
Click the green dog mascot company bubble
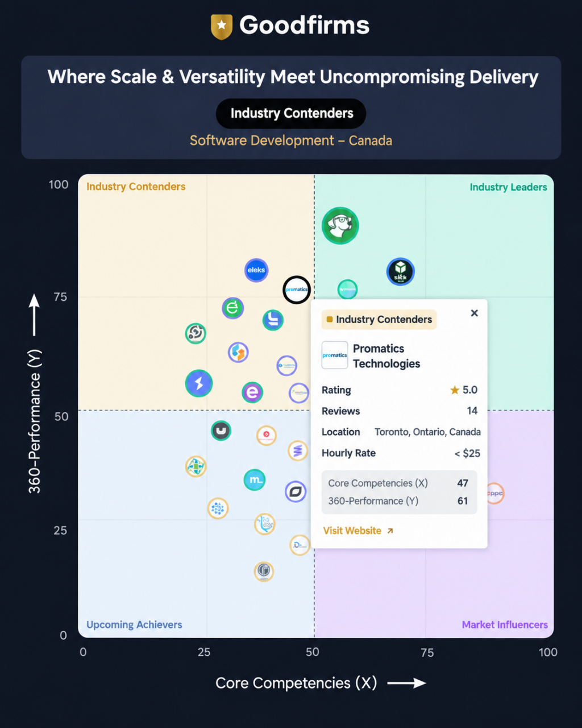pyautogui.click(x=340, y=226)
